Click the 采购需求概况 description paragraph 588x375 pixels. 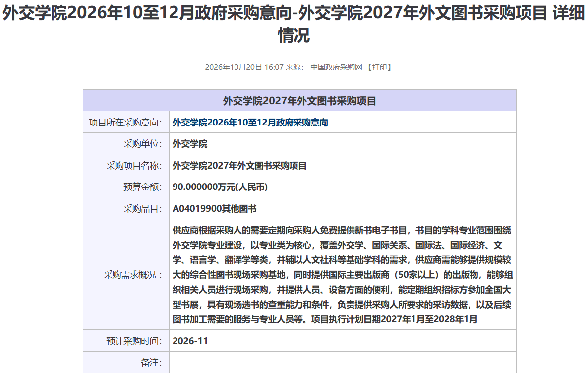(343, 274)
